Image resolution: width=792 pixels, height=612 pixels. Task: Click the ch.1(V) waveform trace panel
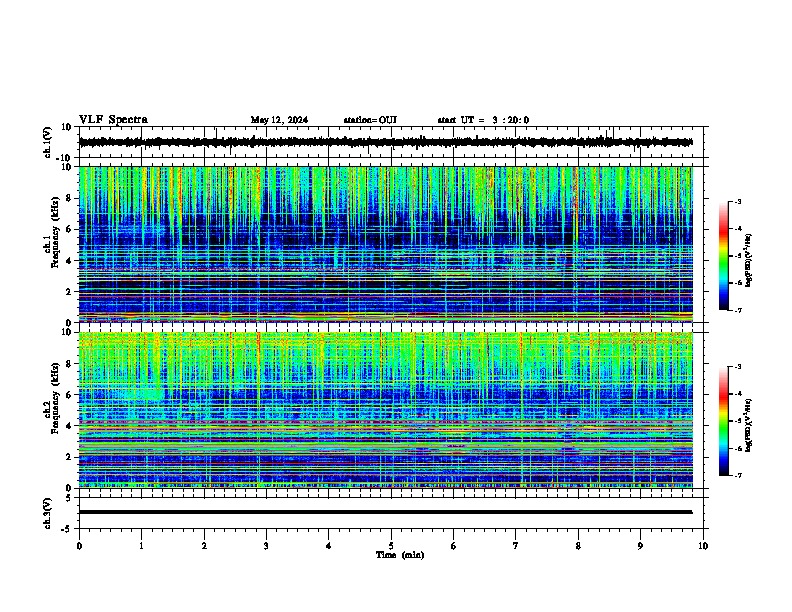coord(393,142)
